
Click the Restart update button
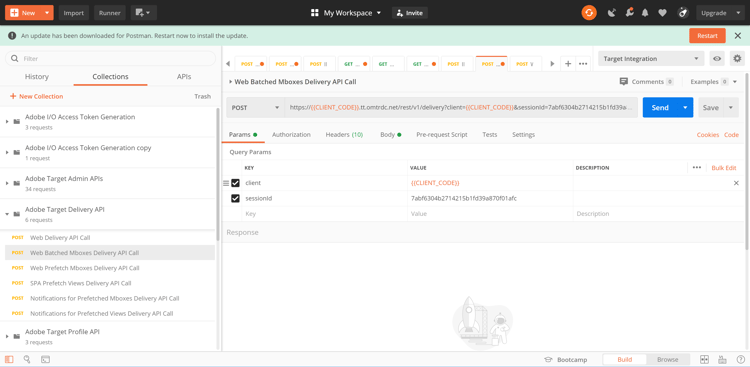[x=707, y=35]
